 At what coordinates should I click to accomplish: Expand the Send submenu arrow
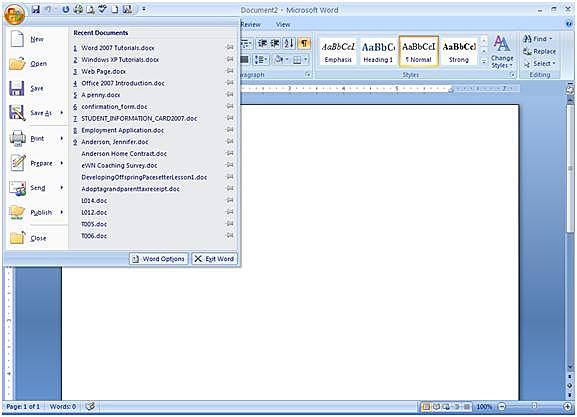tap(62, 187)
